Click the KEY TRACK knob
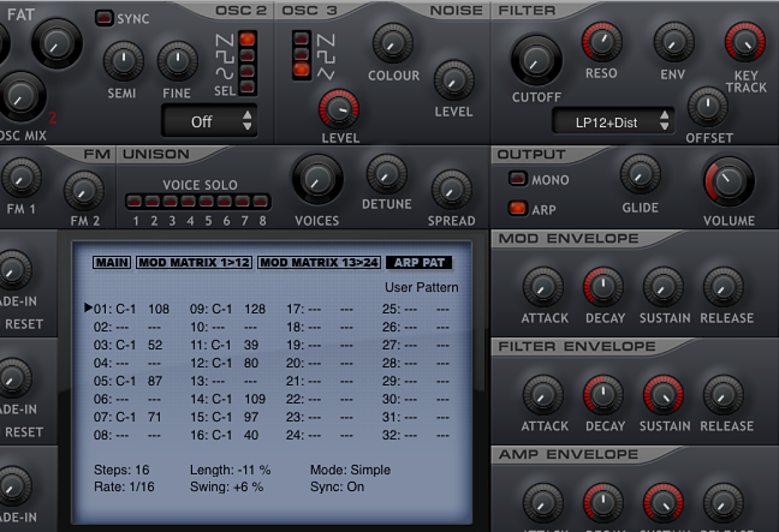 tap(745, 42)
